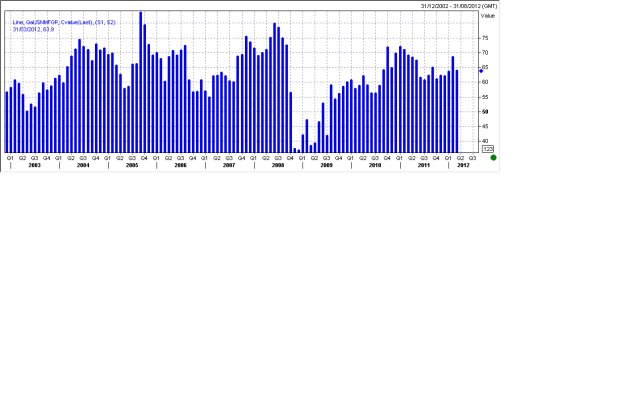Image resolution: width=640 pixels, height=403 pixels.
Task: Select the 2005 year label
Action: [131, 165]
